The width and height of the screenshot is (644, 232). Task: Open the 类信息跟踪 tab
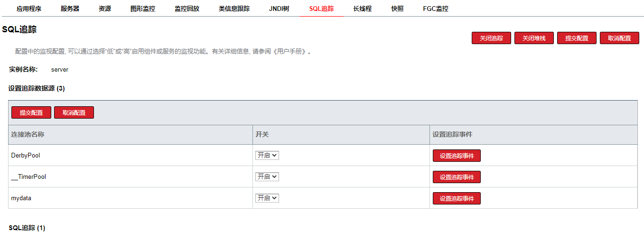[234, 9]
